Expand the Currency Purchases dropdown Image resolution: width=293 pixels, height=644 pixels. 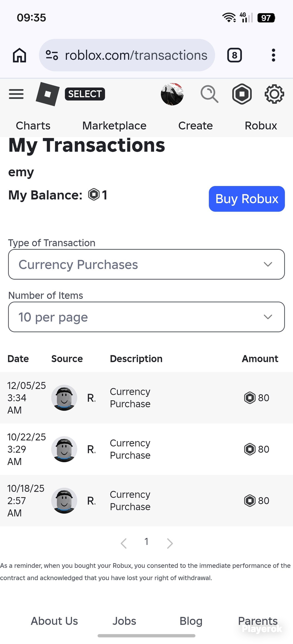146,264
